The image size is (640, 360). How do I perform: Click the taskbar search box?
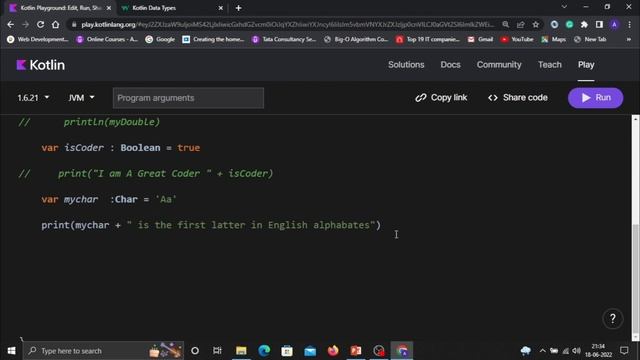coord(103,351)
